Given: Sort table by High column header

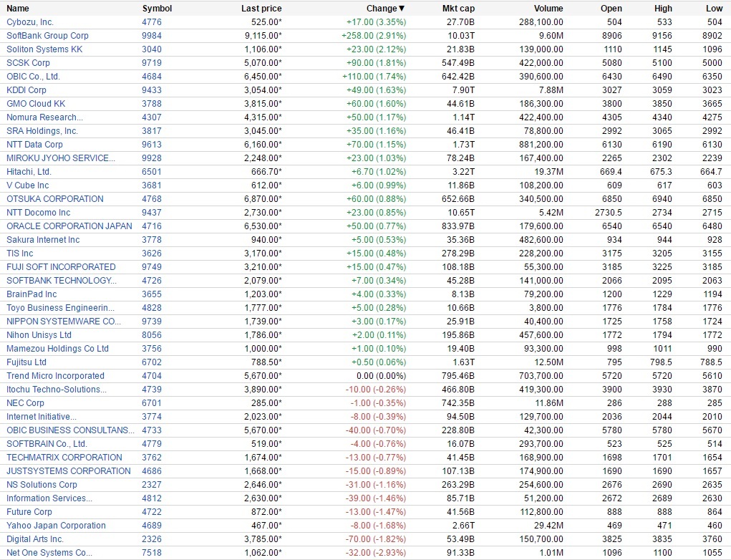Looking at the screenshot, I should pyautogui.click(x=663, y=9).
